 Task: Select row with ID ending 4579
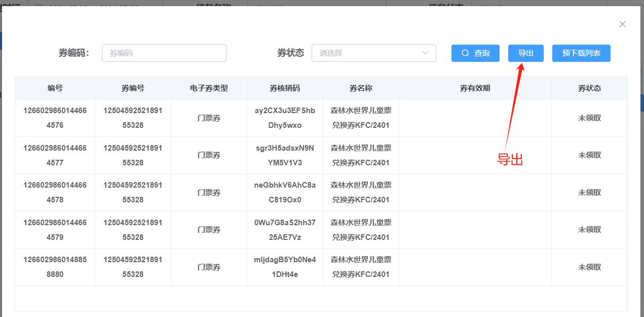55,230
